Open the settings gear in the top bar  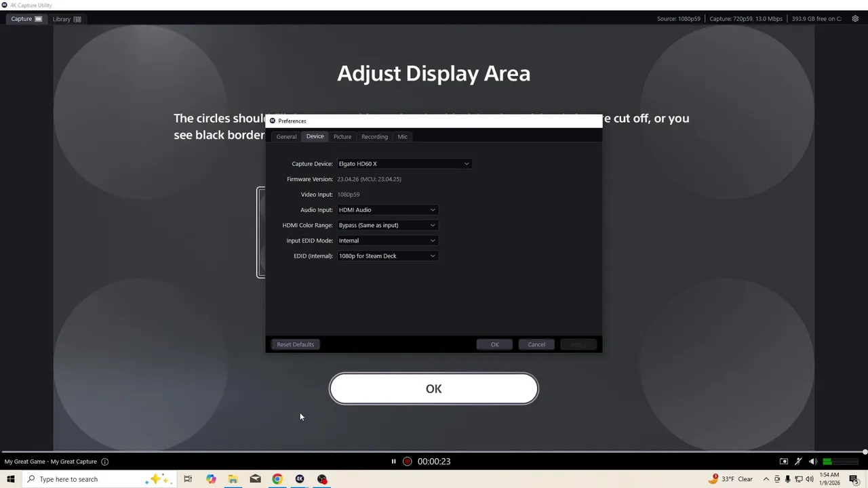pyautogui.click(x=855, y=19)
